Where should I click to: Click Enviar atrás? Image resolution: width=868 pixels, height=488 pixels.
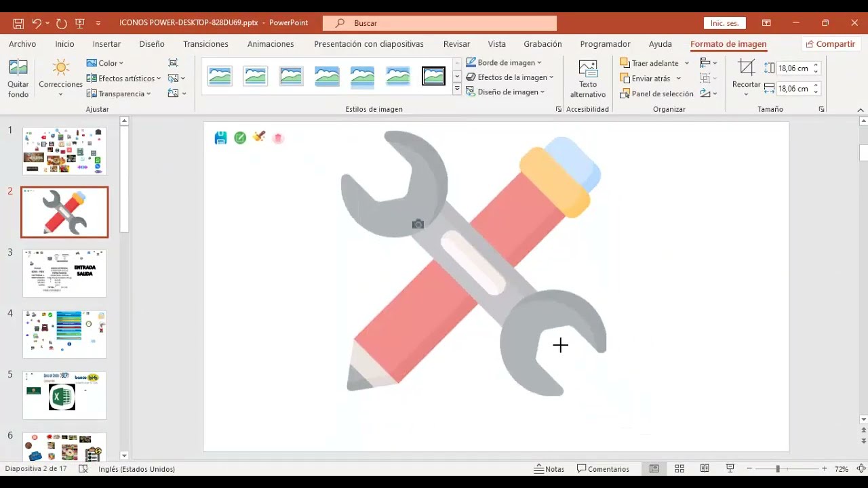(645, 79)
